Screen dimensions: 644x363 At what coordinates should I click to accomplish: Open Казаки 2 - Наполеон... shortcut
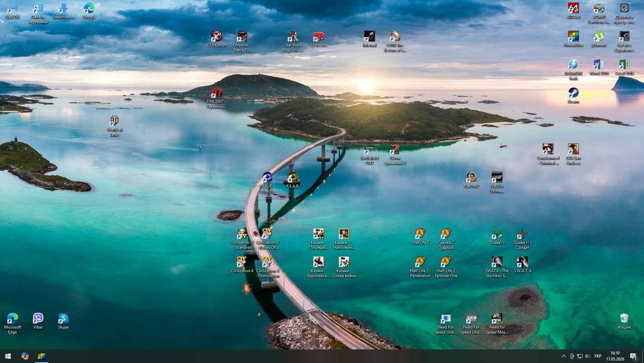tap(344, 239)
